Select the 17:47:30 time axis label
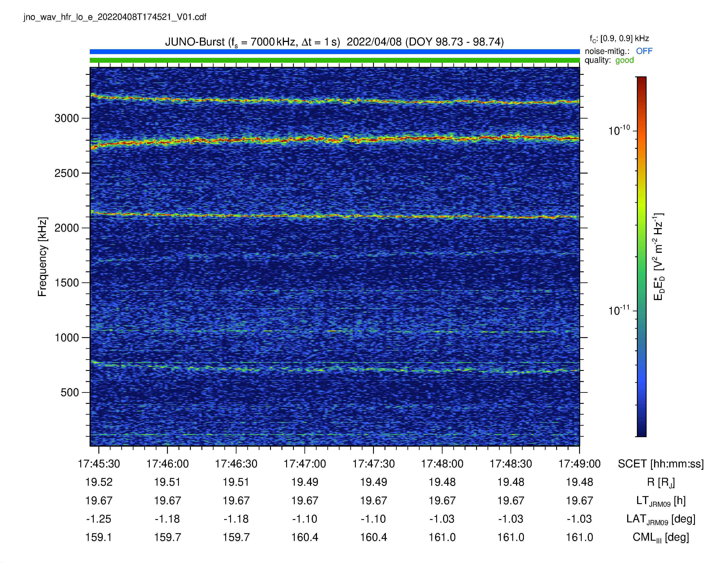The image size is (728, 563). pos(373,464)
